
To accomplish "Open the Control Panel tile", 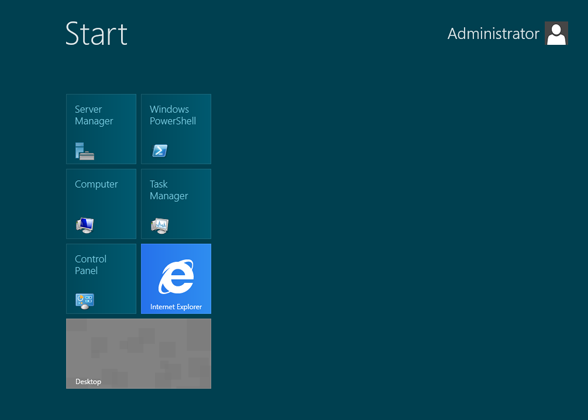I will 101,279.
